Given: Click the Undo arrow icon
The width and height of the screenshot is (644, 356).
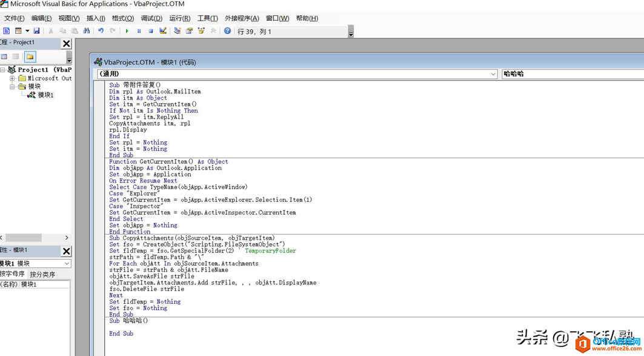Looking at the screenshot, I should (101, 31).
